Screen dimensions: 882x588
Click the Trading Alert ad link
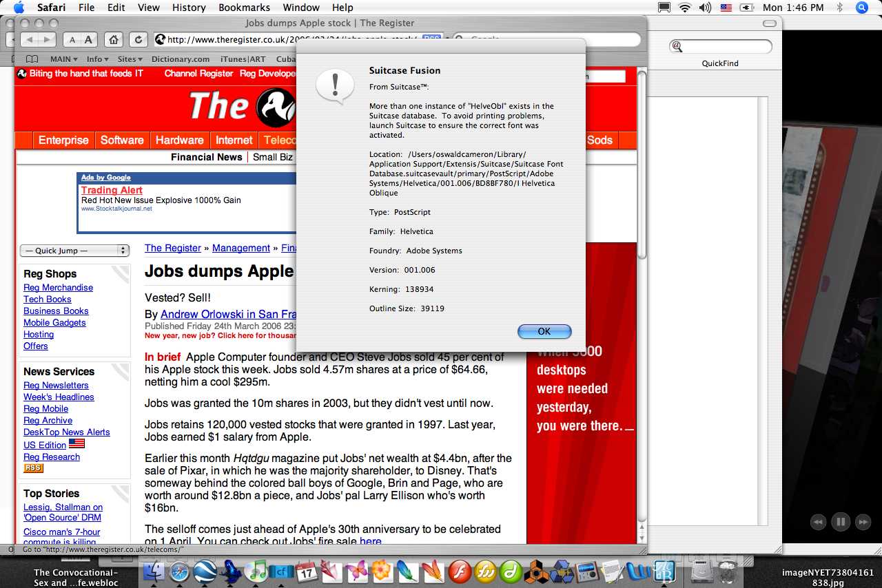112,190
